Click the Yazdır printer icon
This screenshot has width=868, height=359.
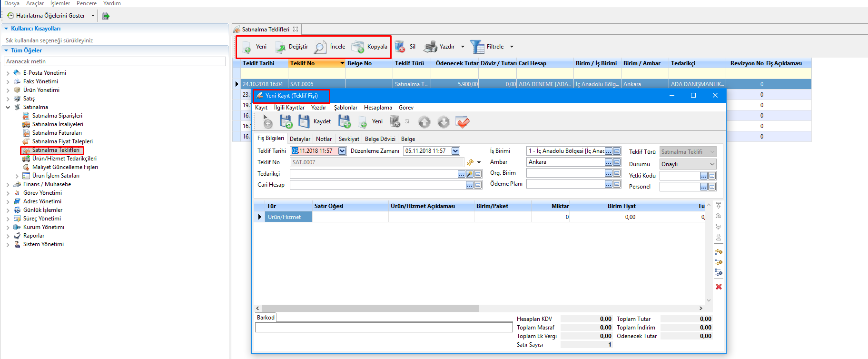[430, 47]
